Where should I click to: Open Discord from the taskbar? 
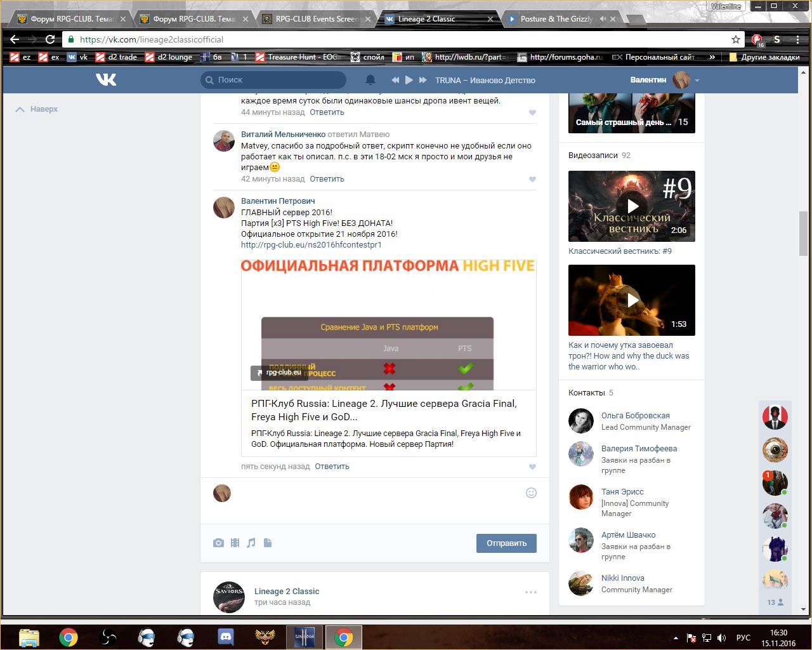pos(226,637)
